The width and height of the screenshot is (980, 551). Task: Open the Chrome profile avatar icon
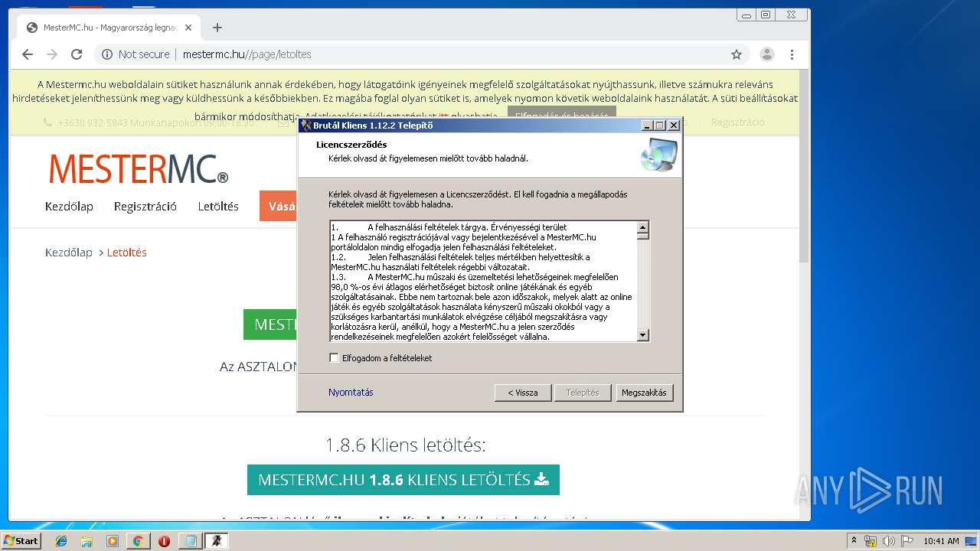766,54
